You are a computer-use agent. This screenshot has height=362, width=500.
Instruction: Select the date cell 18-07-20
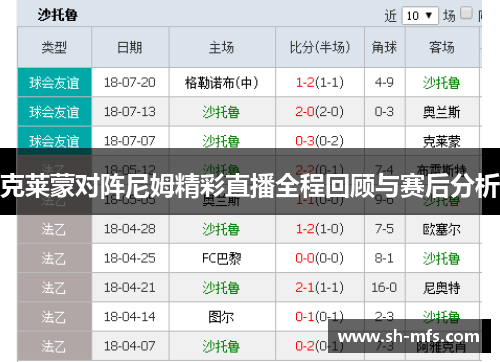[130, 82]
